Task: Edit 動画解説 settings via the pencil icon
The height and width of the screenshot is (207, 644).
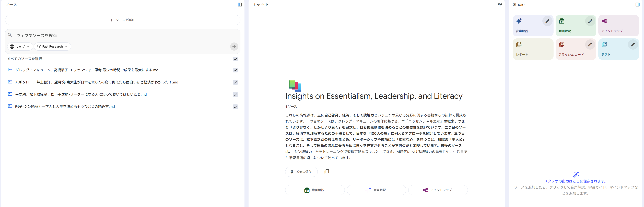Action: click(590, 21)
